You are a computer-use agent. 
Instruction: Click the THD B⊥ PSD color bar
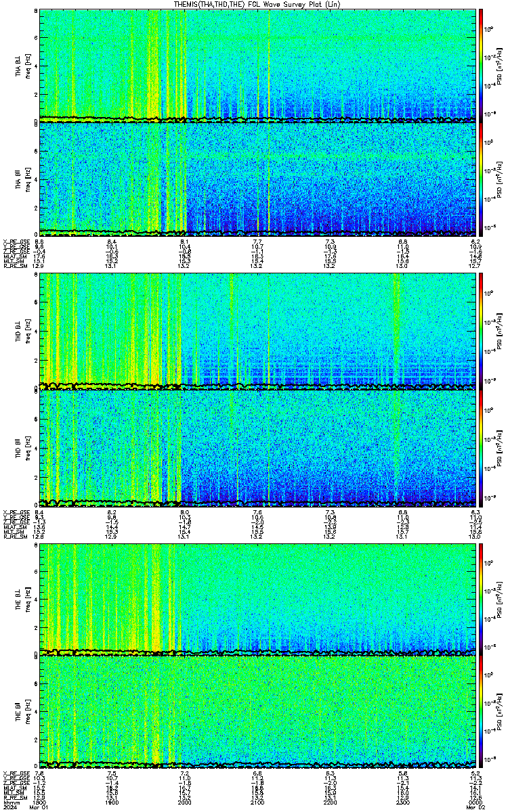482,331
